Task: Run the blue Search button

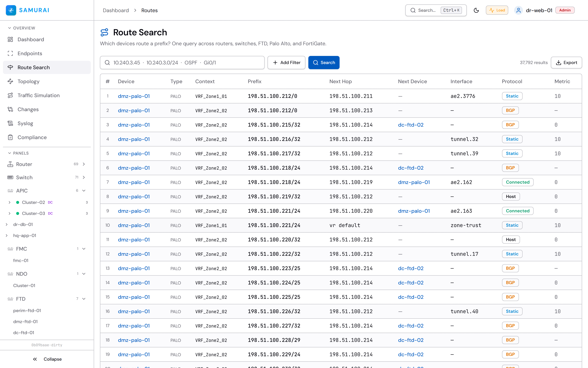Action: [324, 63]
